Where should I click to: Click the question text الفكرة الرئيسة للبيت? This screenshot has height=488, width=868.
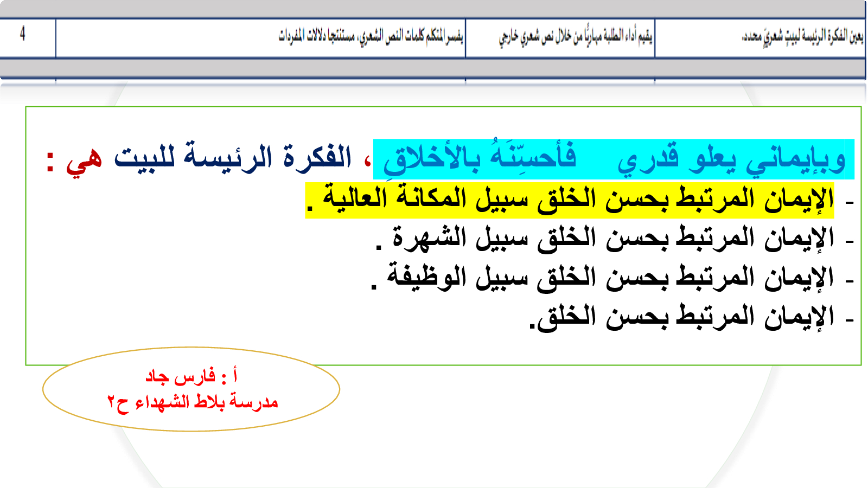tap(233, 158)
